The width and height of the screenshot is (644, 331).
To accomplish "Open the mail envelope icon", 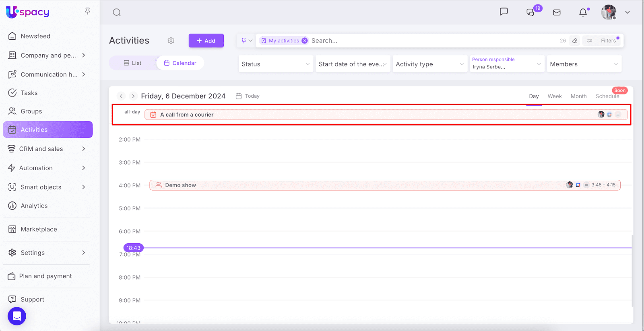I will click(557, 12).
